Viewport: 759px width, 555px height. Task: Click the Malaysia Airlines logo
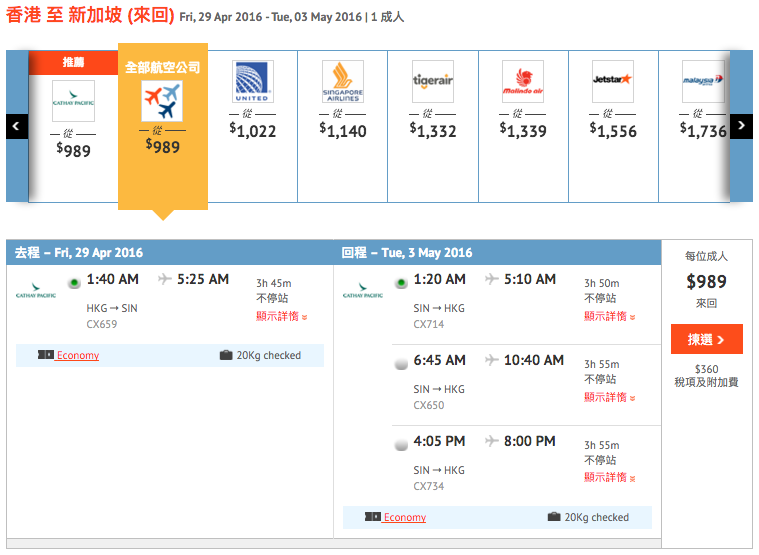point(703,81)
